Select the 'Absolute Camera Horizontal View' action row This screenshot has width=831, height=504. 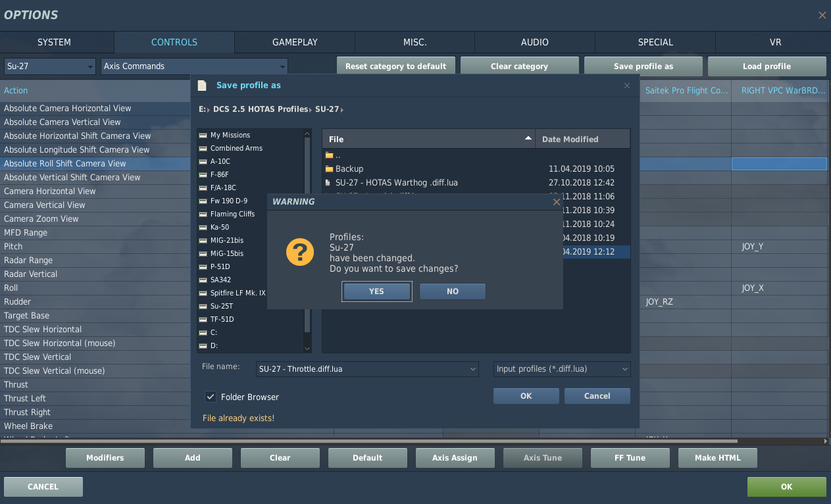click(x=96, y=108)
